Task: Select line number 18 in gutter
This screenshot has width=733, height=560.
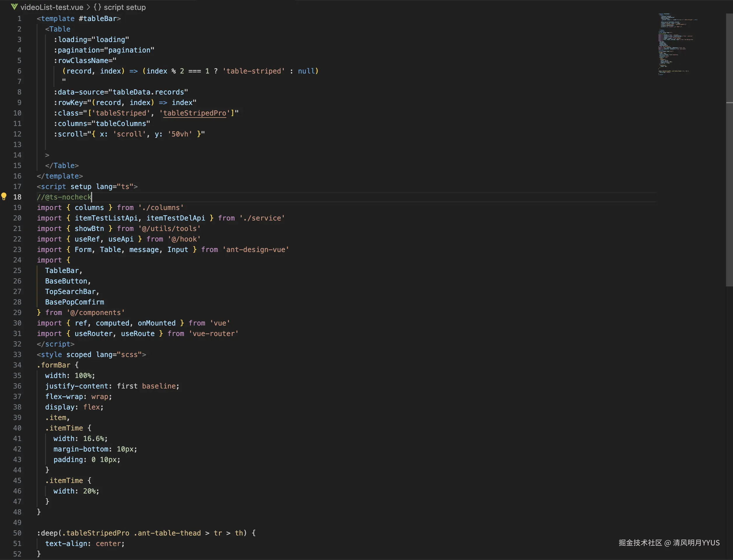Action: pos(17,197)
